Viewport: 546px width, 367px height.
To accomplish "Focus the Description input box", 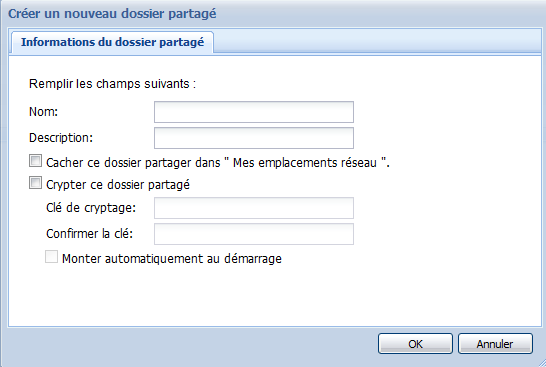I will (254, 138).
